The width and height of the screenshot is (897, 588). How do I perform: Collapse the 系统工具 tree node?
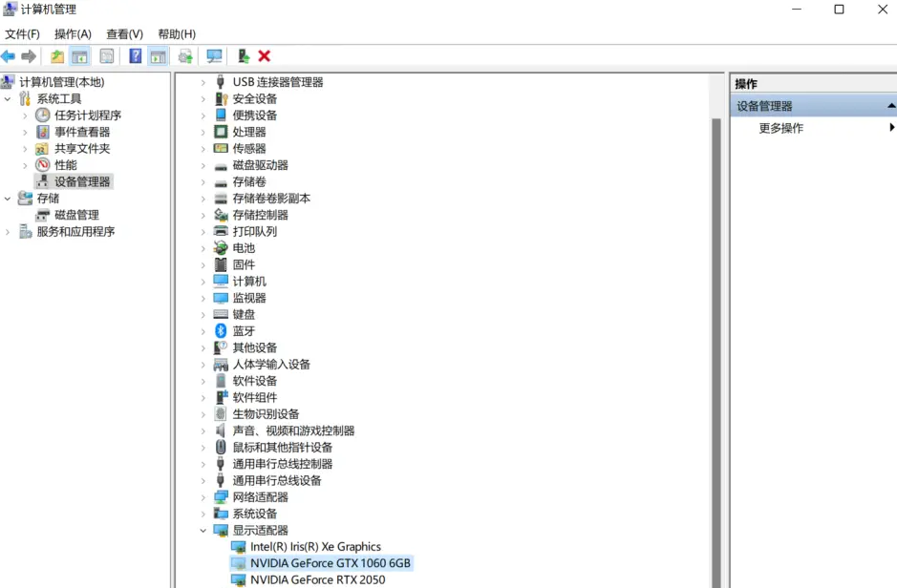(x=6, y=97)
